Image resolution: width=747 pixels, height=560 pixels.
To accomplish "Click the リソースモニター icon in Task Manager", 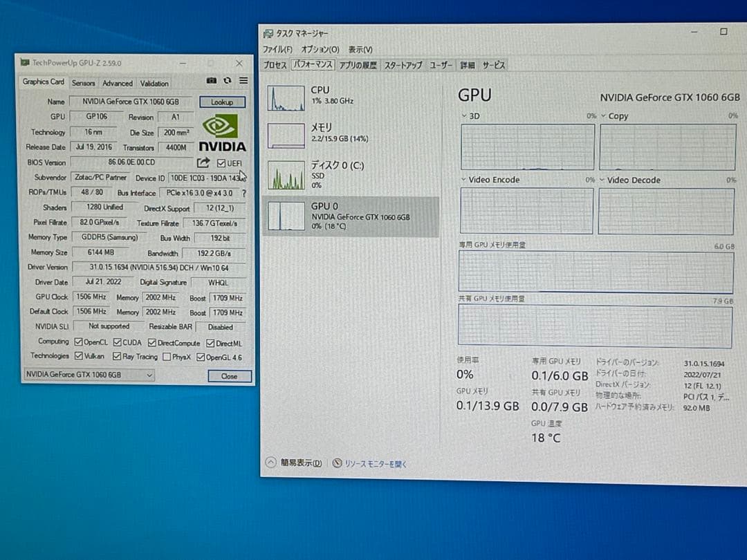I will tap(338, 463).
